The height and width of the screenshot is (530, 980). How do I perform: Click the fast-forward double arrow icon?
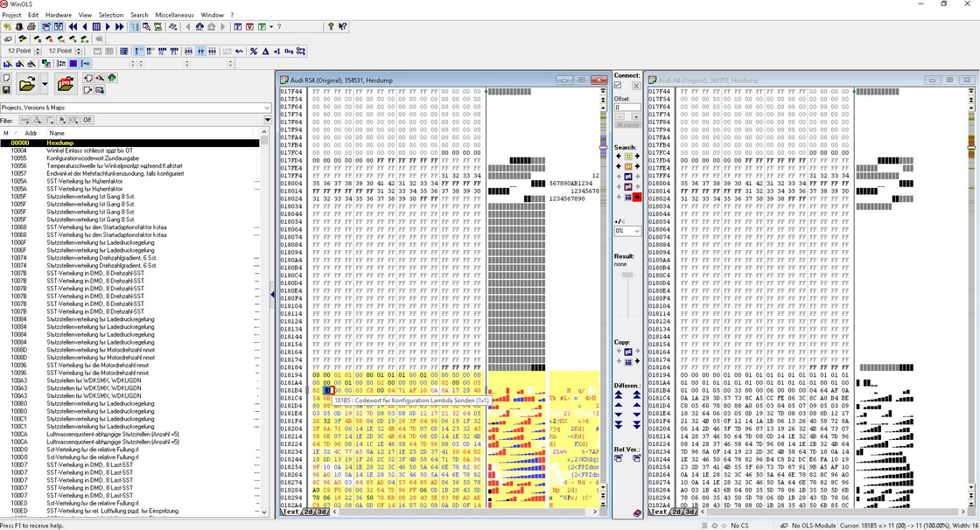[120, 27]
